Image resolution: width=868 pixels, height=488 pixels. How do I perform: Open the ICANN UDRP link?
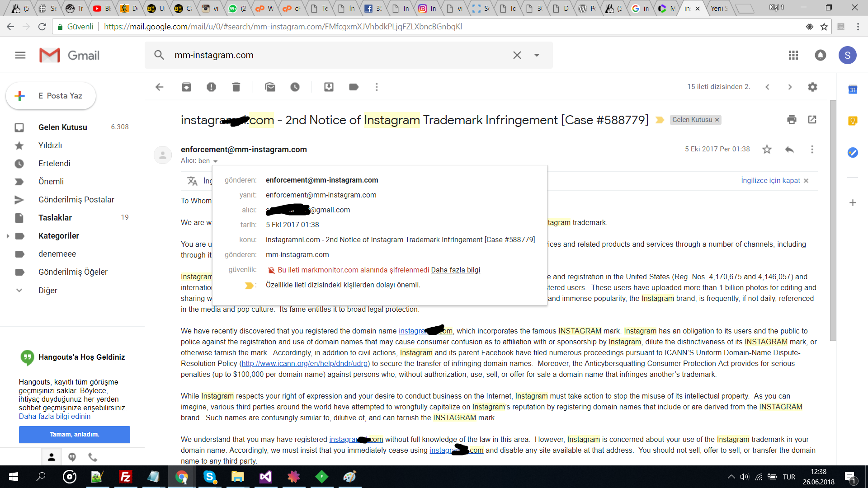point(305,364)
